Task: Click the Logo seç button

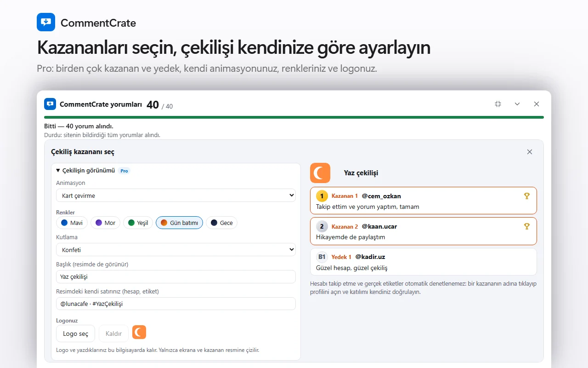Action: coord(75,333)
